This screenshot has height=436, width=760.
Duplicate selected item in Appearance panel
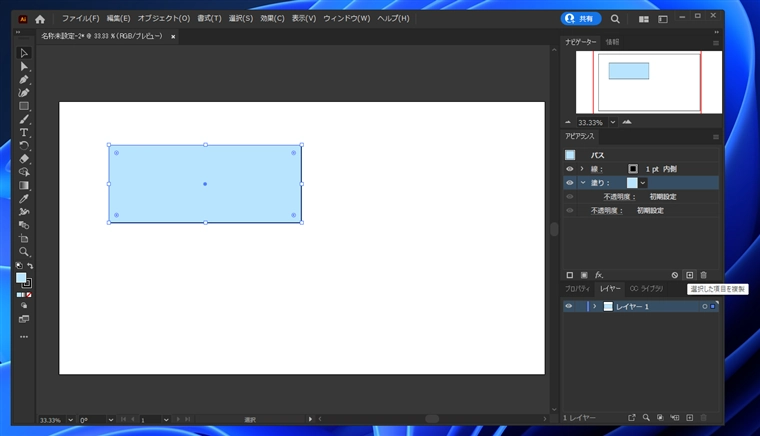690,275
